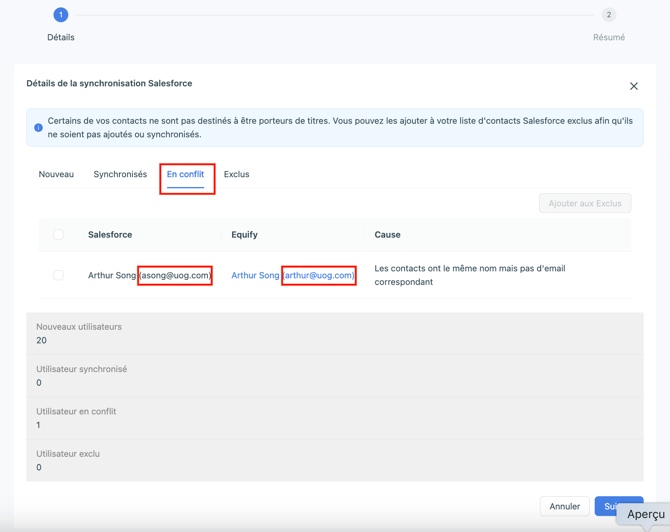This screenshot has width=670, height=532.
Task: Select step 1 Détails circle
Action: click(x=61, y=15)
